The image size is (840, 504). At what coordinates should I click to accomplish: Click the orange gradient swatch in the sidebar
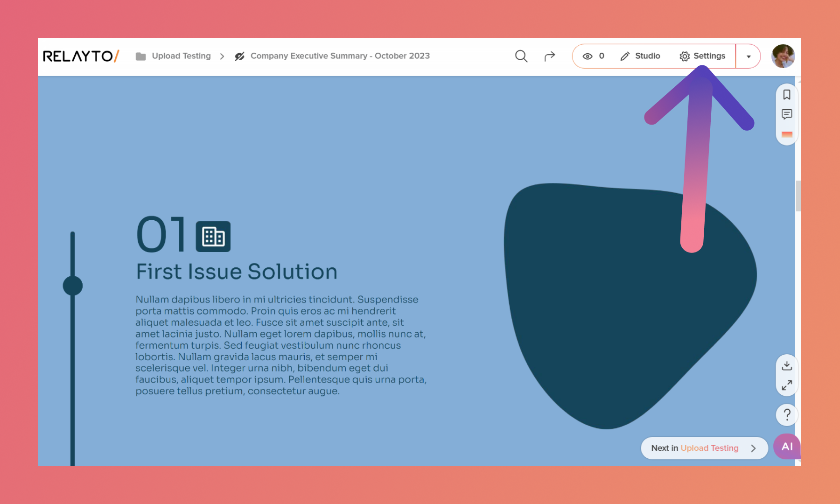tap(787, 134)
